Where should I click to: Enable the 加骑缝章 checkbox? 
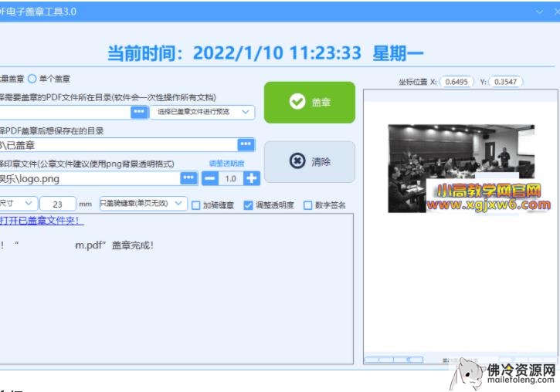(196, 205)
